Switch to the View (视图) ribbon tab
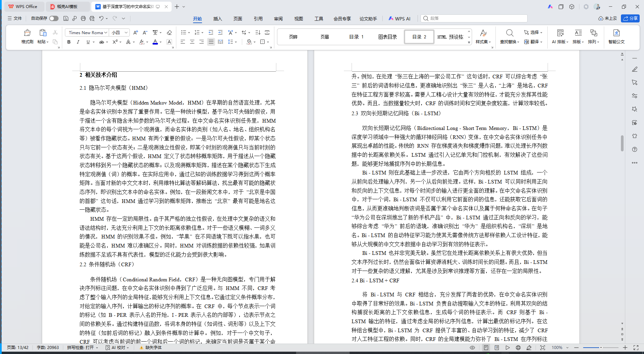644x354 pixels. pos(298,19)
